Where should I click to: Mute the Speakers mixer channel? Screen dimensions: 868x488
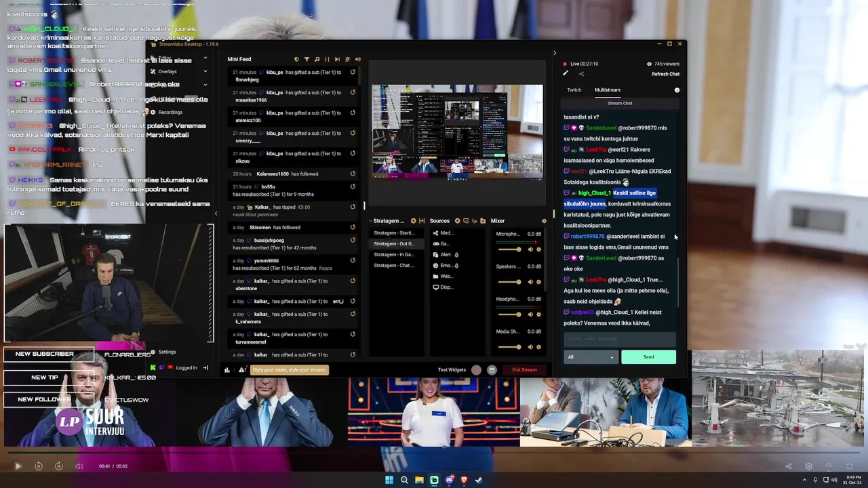[530, 282]
